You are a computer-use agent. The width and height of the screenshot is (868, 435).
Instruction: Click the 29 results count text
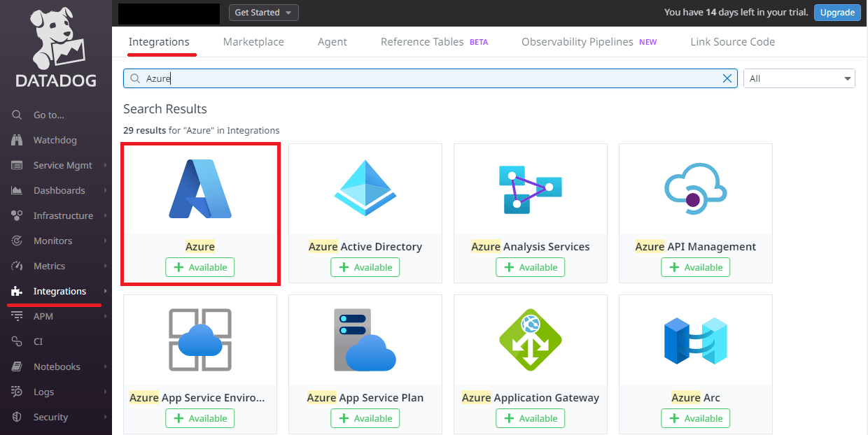(144, 130)
